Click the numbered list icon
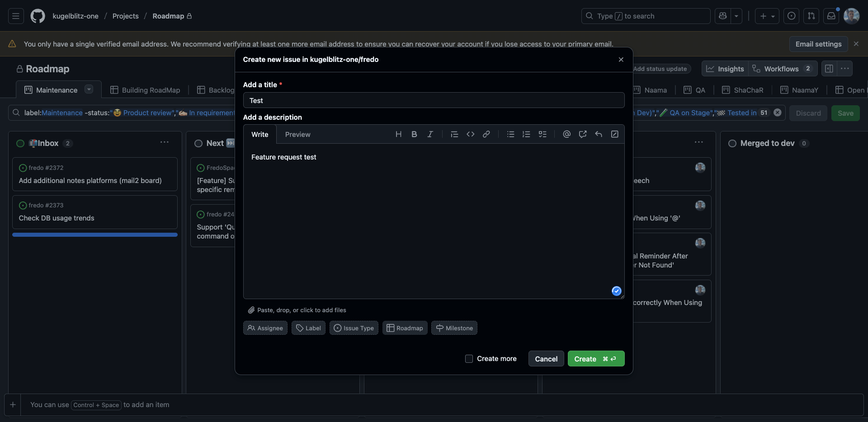Screen dimensions: 868x422 coord(526,134)
